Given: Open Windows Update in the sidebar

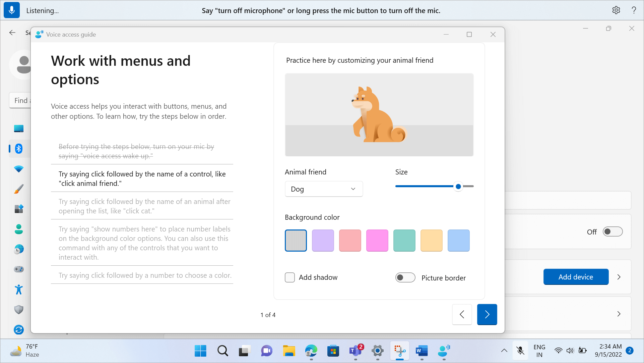Looking at the screenshot, I should point(19,330).
